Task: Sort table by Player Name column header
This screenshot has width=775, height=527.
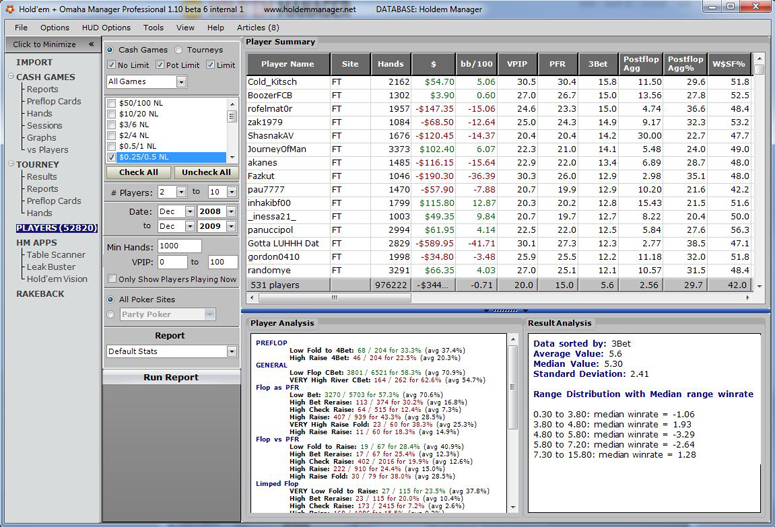Action: (288, 64)
